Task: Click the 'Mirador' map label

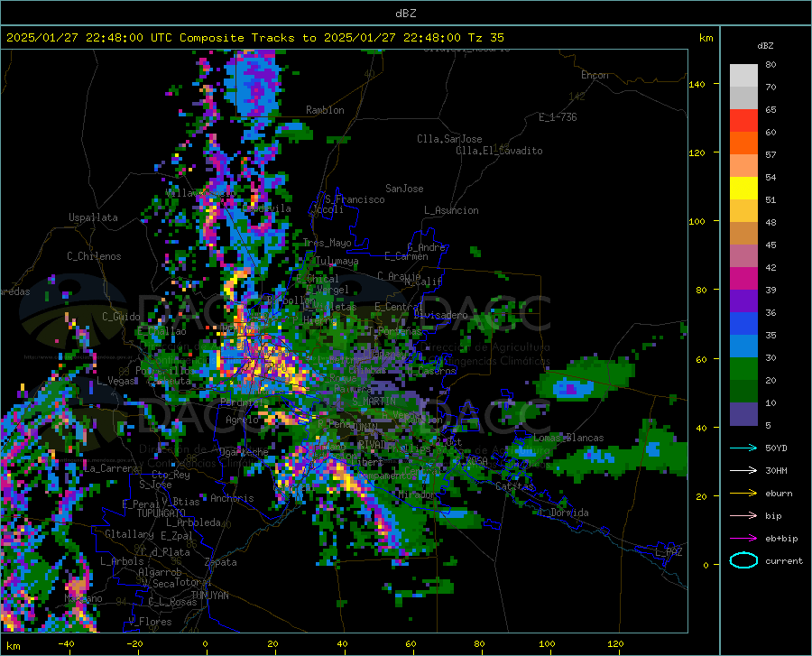Action: (x=418, y=494)
